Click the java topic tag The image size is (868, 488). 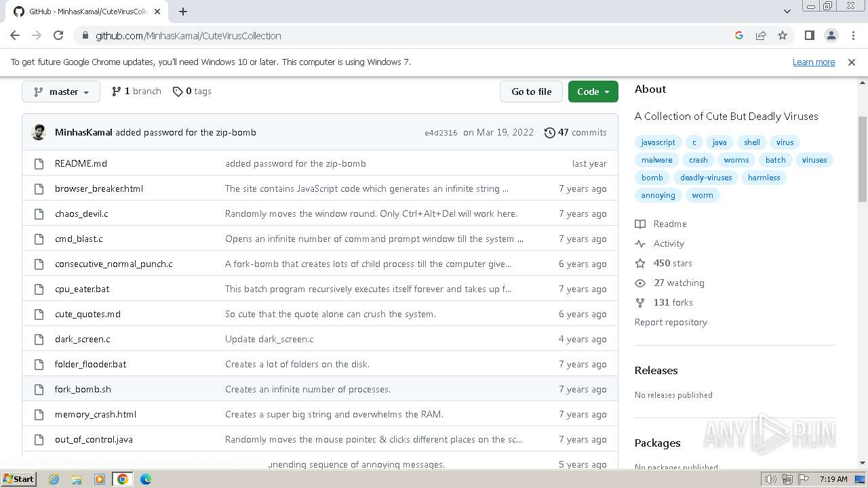(719, 142)
